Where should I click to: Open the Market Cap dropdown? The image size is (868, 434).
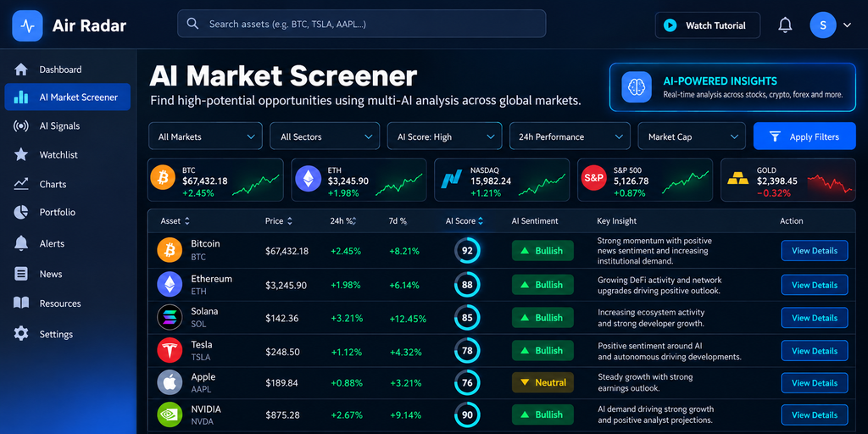pos(692,136)
